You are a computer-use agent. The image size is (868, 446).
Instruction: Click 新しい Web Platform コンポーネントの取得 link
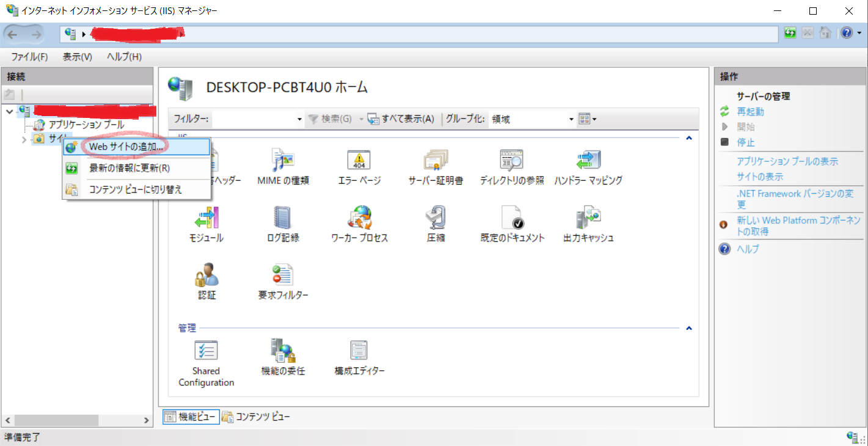(x=798, y=226)
